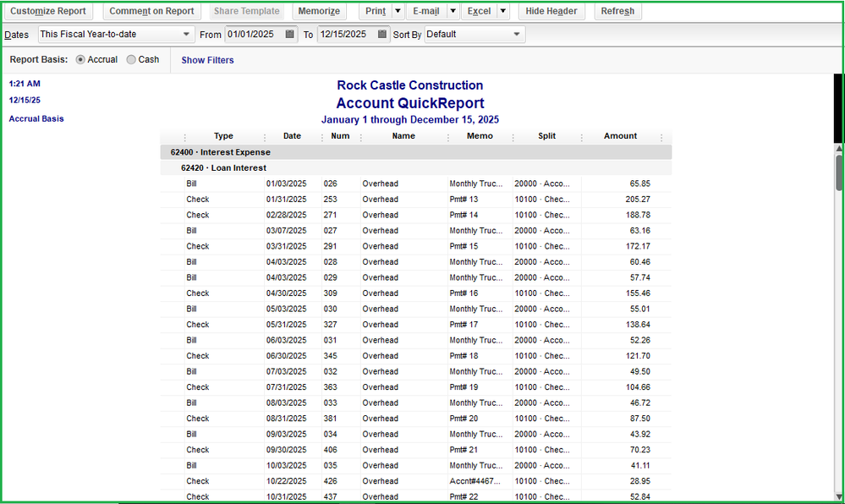
Task: Click check number 271
Action: pos(331,215)
